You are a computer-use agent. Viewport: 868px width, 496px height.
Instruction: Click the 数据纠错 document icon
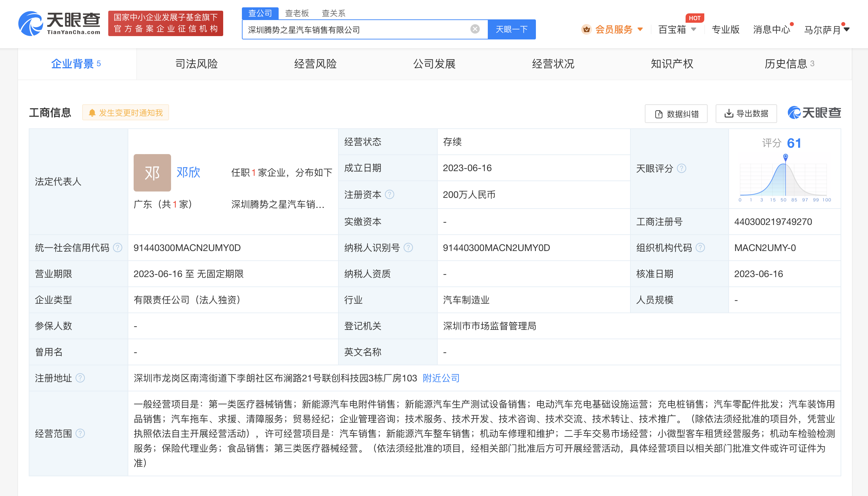point(659,114)
